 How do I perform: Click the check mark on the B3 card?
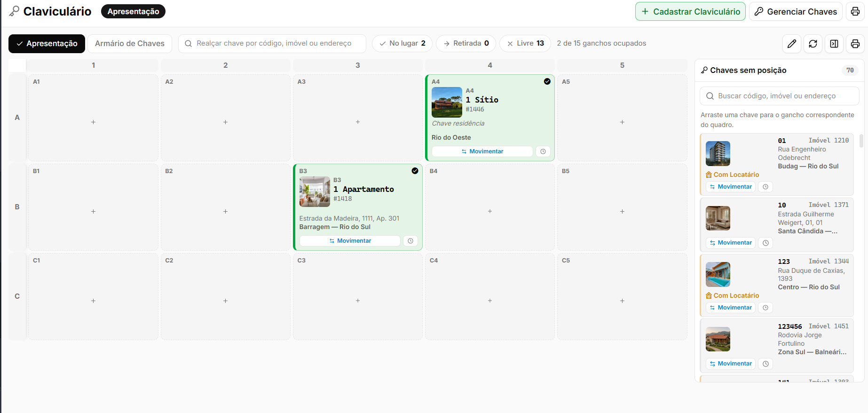click(x=415, y=171)
